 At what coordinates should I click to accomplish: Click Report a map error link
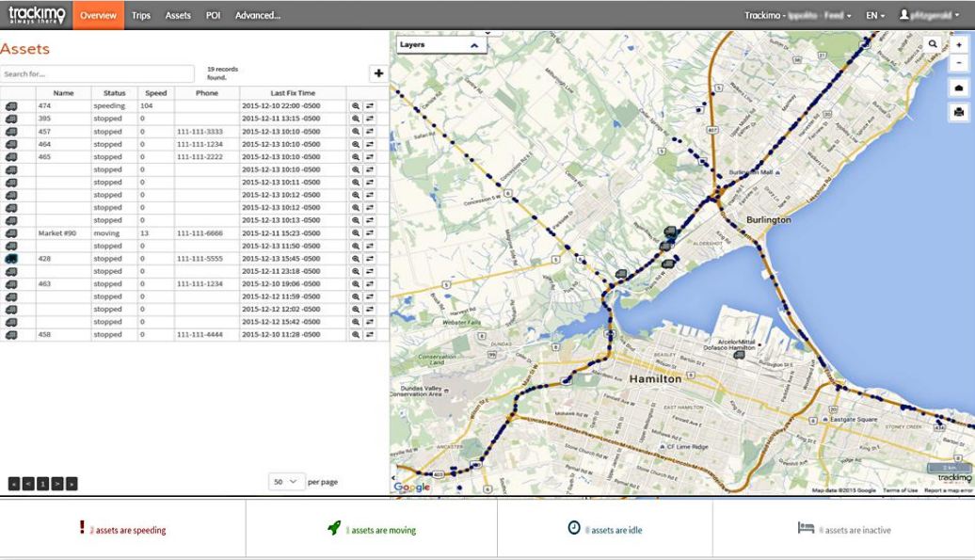949,490
